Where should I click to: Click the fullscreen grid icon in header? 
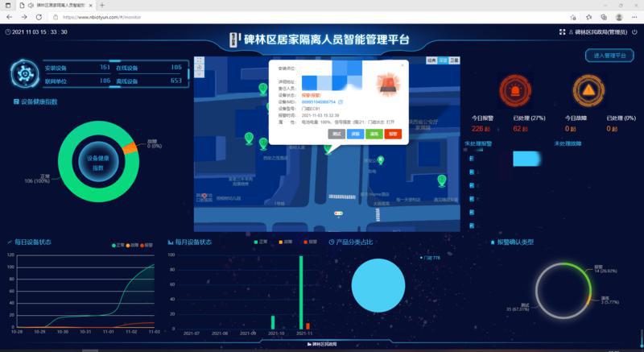[x=562, y=32]
